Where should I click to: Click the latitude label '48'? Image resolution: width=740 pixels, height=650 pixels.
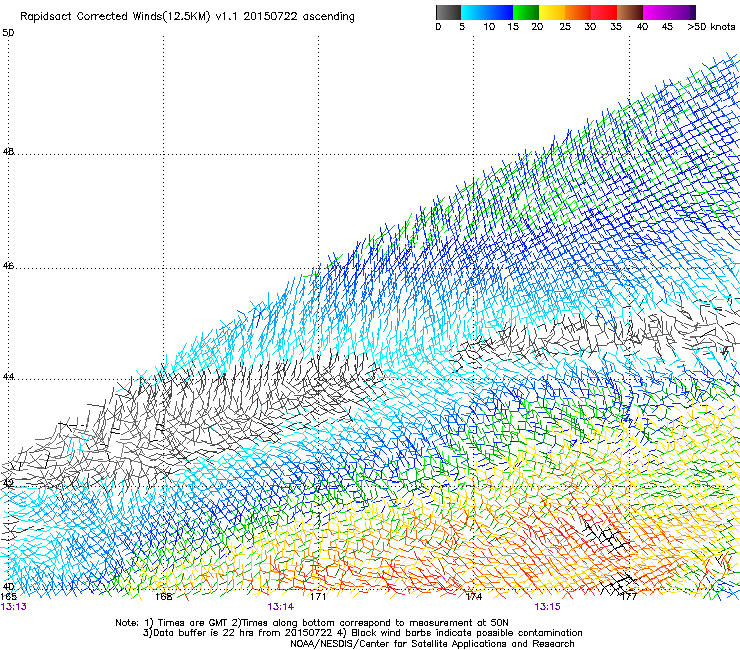coord(8,152)
